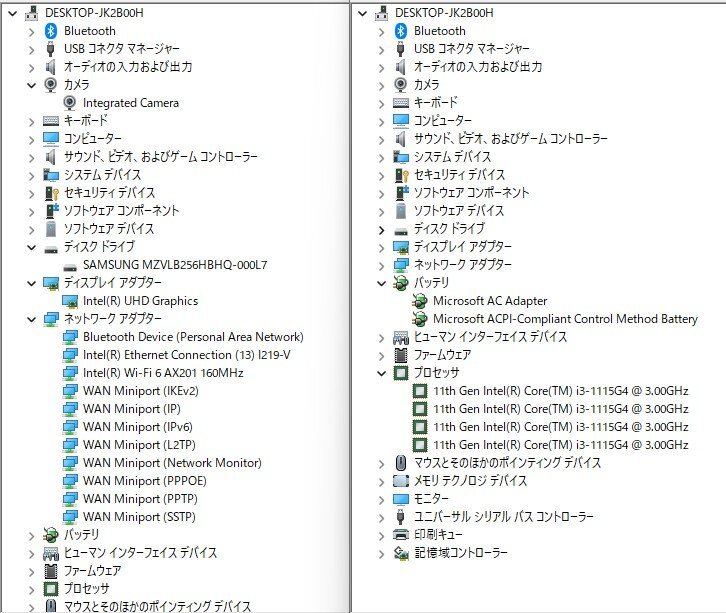726x613 pixels.
Task: Select セキュリティ デバイス in the right pane
Action: tap(459, 175)
